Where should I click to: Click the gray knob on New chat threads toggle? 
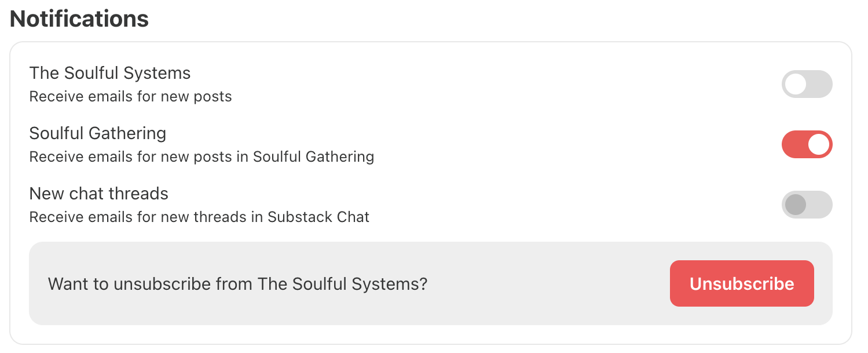click(x=796, y=205)
